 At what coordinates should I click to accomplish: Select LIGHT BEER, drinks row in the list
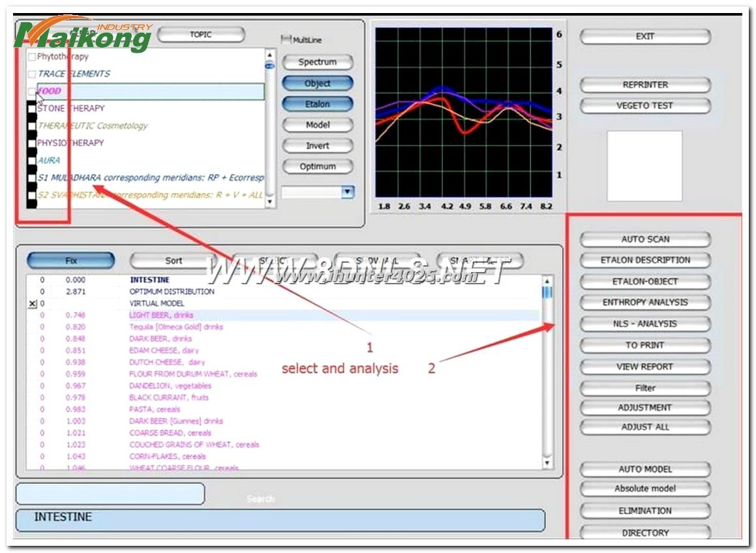[160, 316]
